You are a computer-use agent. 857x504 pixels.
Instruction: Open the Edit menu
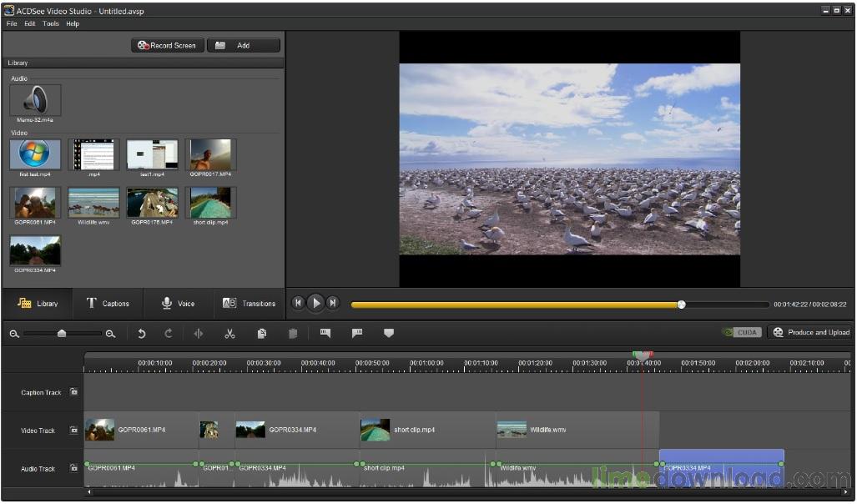(x=29, y=23)
